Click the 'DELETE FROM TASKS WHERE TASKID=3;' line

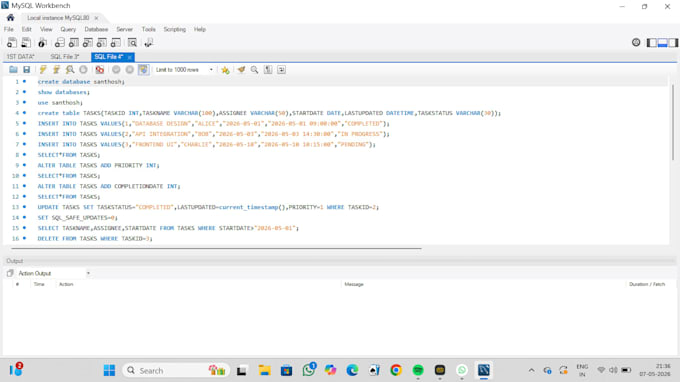[x=95, y=238]
